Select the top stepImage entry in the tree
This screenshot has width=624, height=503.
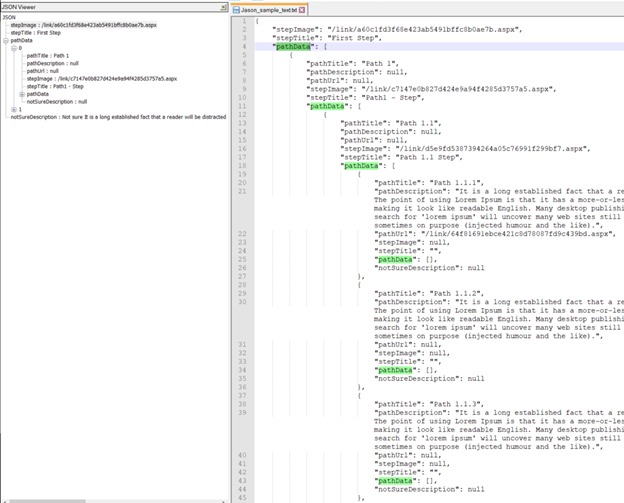(x=80, y=25)
